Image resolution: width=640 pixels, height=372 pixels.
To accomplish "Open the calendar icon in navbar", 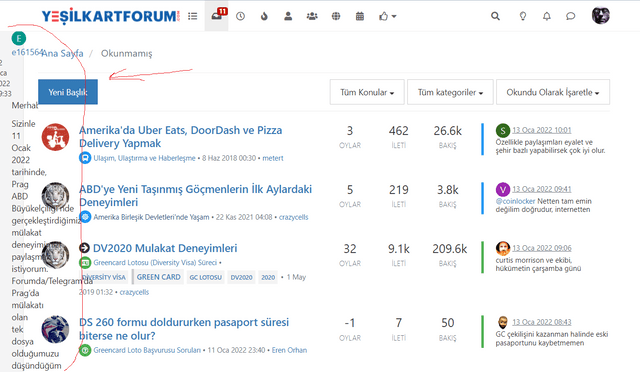I will (x=360, y=16).
